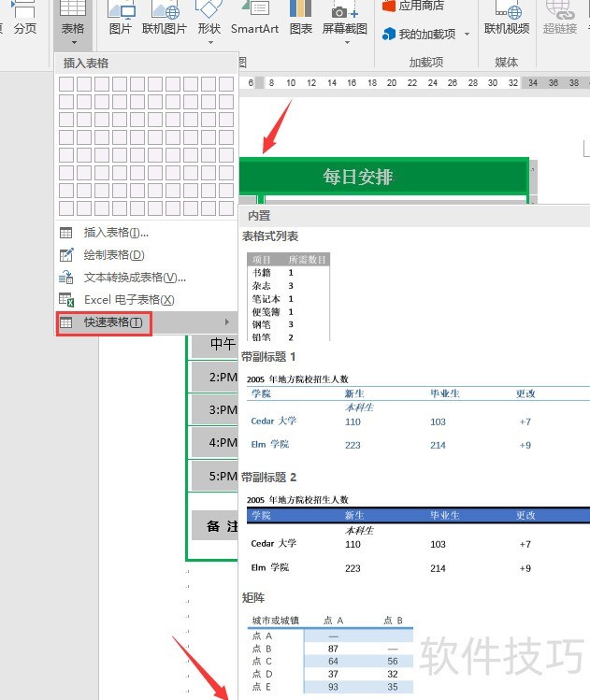Click the 图表 (Chart) icon
This screenshot has width=590, height=700.
pyautogui.click(x=300, y=18)
